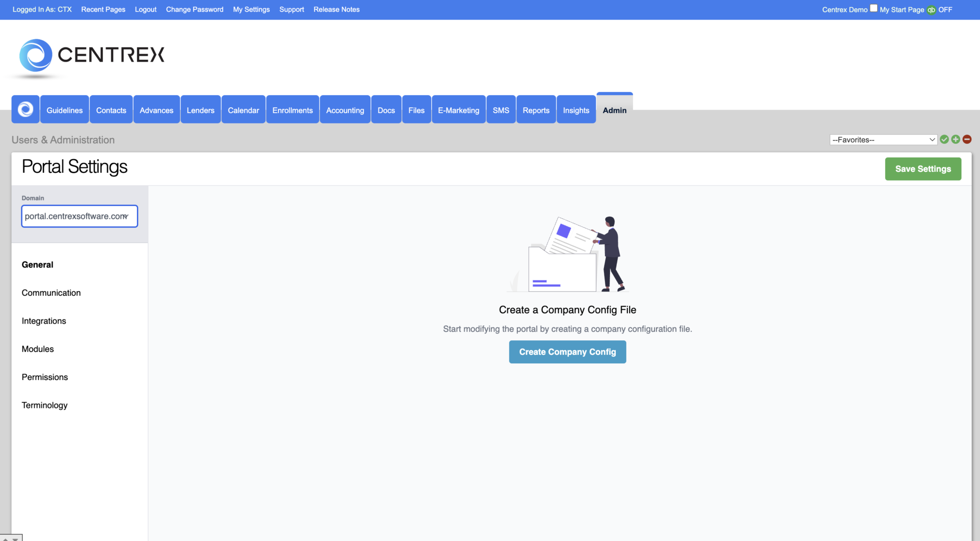This screenshot has width=980, height=541.
Task: Click Save Settings
Action: tap(923, 169)
